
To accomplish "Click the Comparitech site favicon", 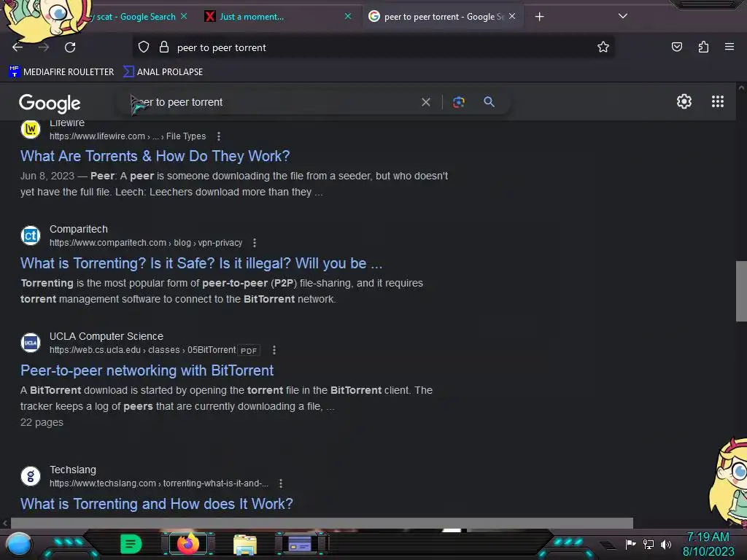I will [x=31, y=236].
